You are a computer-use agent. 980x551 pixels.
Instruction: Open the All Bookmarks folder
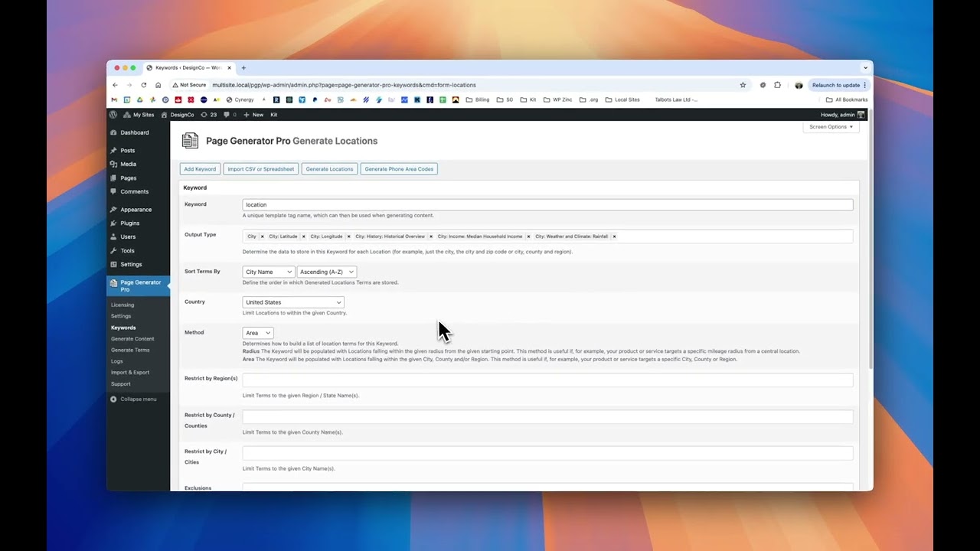point(847,99)
